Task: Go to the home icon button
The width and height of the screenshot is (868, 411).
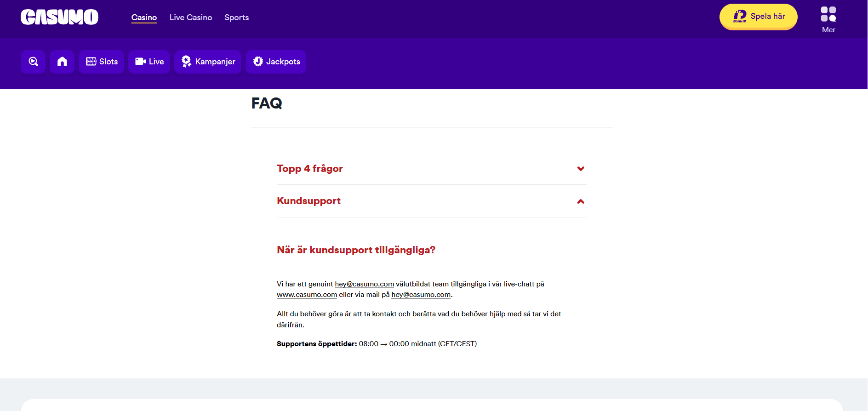Action: point(62,62)
